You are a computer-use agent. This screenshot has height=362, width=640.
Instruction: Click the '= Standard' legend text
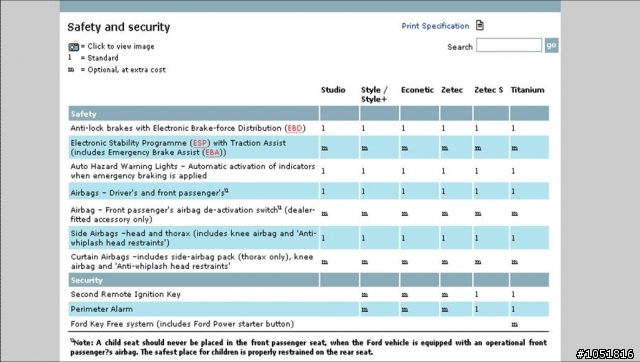click(x=99, y=58)
